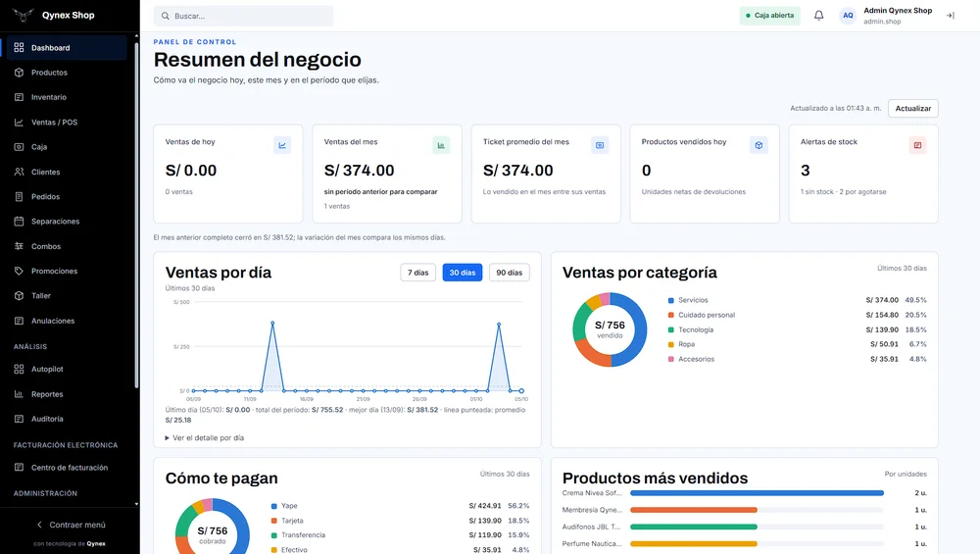The height and width of the screenshot is (554, 980).
Task: Click the Combos sliders icon
Action: 19,246
